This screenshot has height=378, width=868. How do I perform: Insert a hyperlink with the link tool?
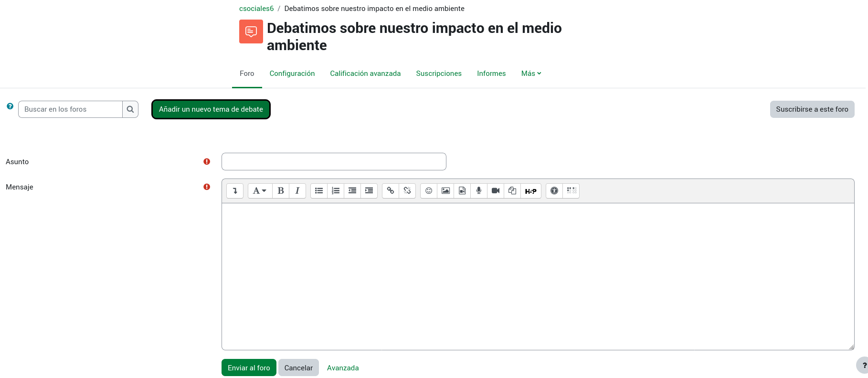click(x=391, y=191)
